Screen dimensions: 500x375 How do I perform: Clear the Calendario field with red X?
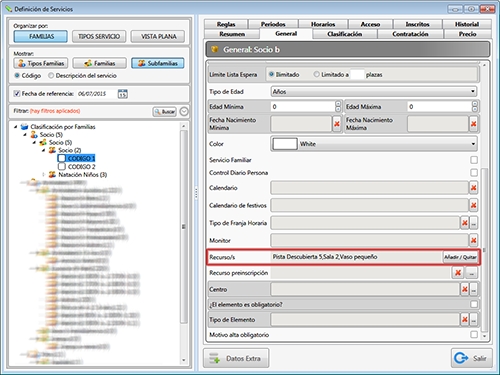coord(473,188)
